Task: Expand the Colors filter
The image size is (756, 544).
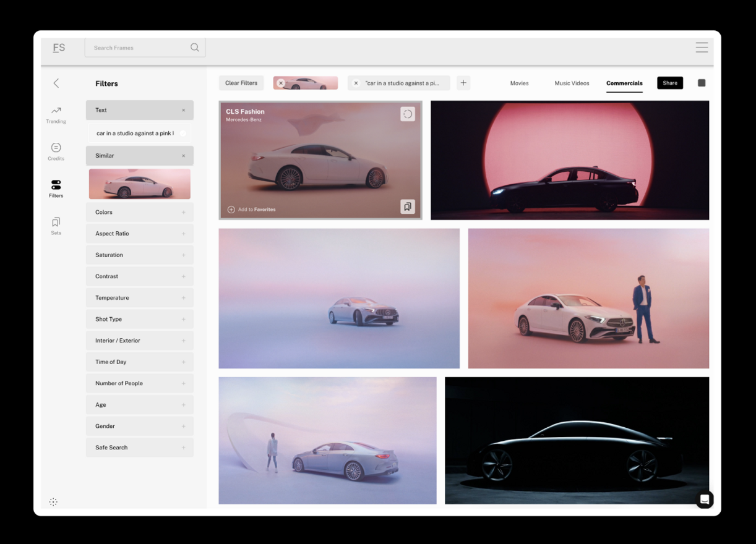Action: click(x=183, y=212)
